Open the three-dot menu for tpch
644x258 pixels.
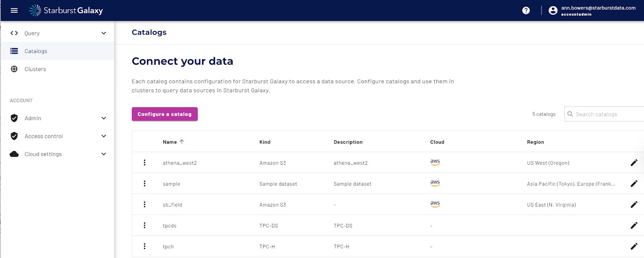[x=144, y=246]
